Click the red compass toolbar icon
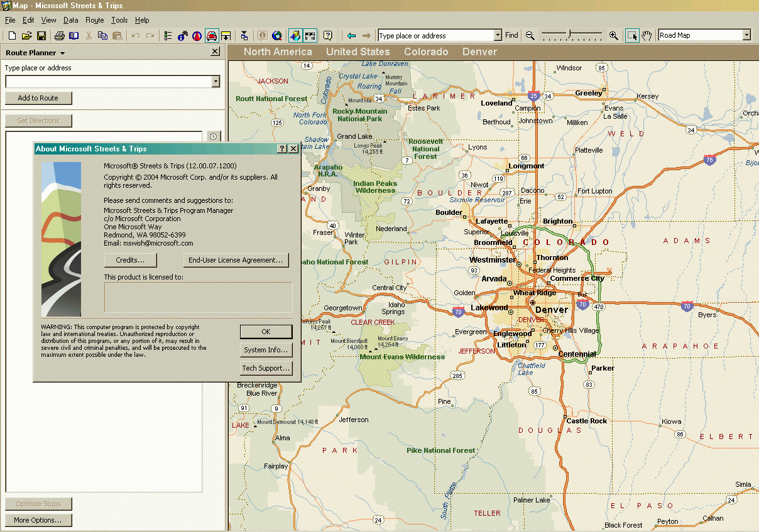 197,36
